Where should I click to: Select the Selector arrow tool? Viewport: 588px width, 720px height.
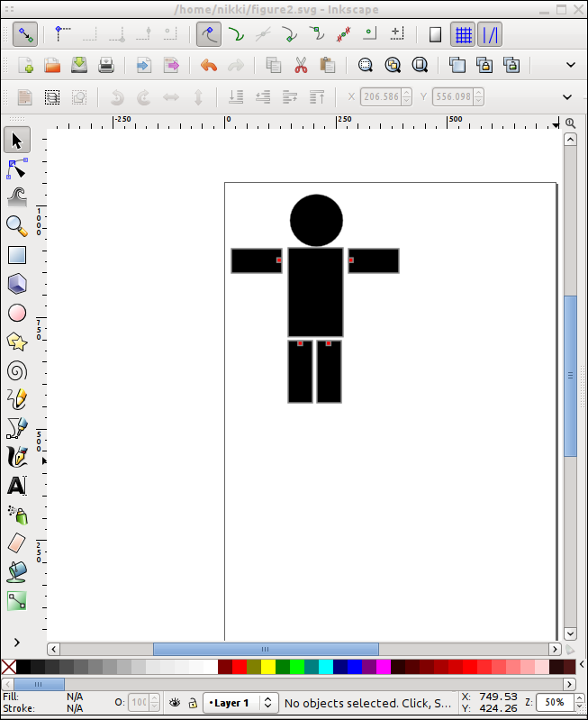pos(17,140)
